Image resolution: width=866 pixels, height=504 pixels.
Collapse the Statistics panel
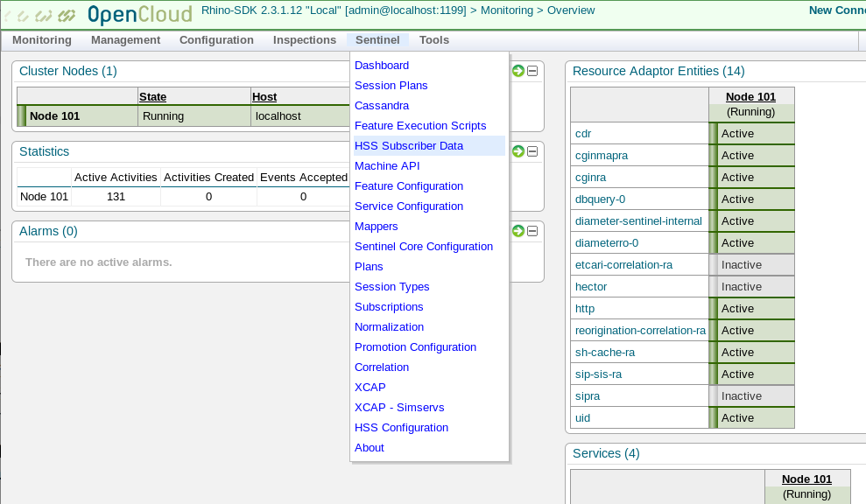tap(532, 151)
